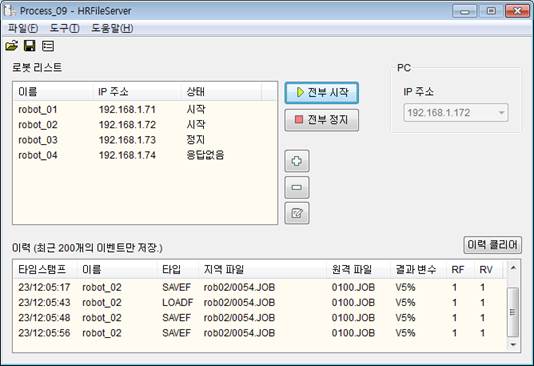This screenshot has width=534, height=366.
Task: Select history entry at 23/12:05:17
Action: click(261, 287)
